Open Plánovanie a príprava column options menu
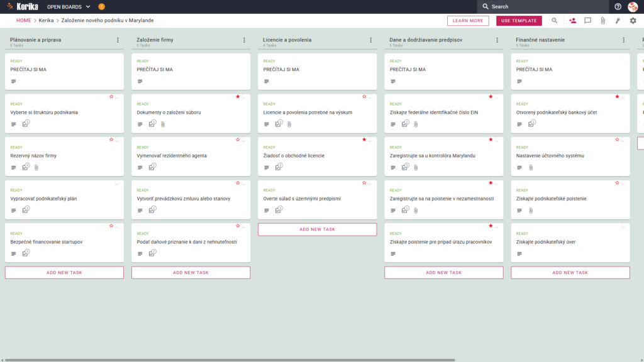 pos(118,40)
